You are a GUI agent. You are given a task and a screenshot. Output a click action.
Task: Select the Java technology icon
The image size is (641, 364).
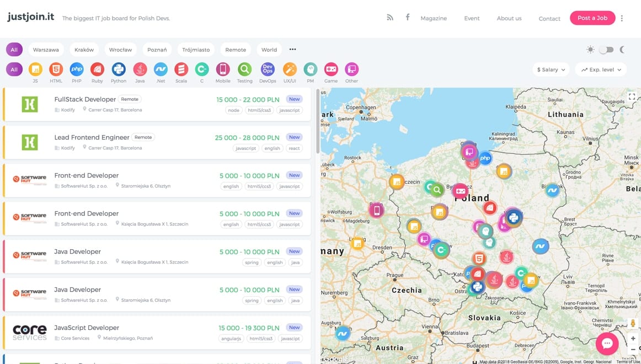140,69
